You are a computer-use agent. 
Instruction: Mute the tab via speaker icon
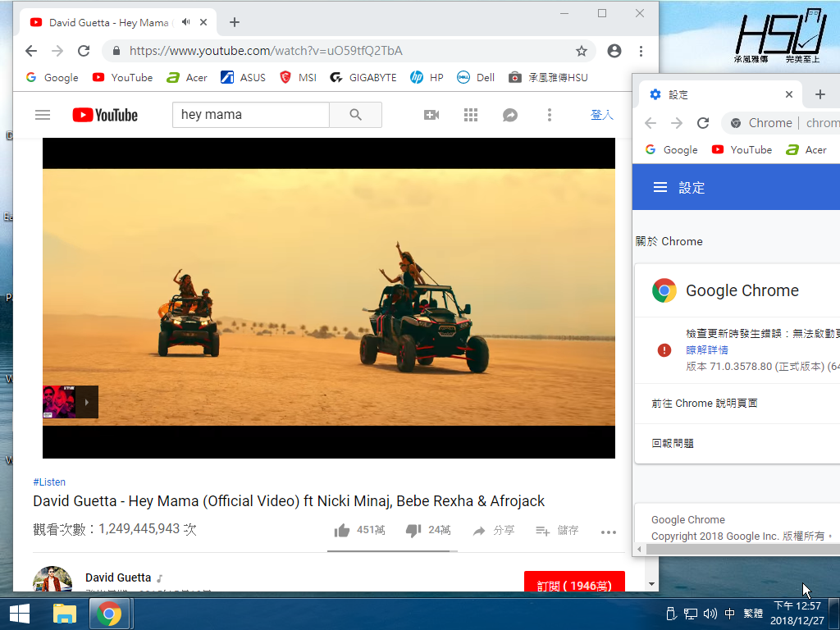[x=186, y=22]
